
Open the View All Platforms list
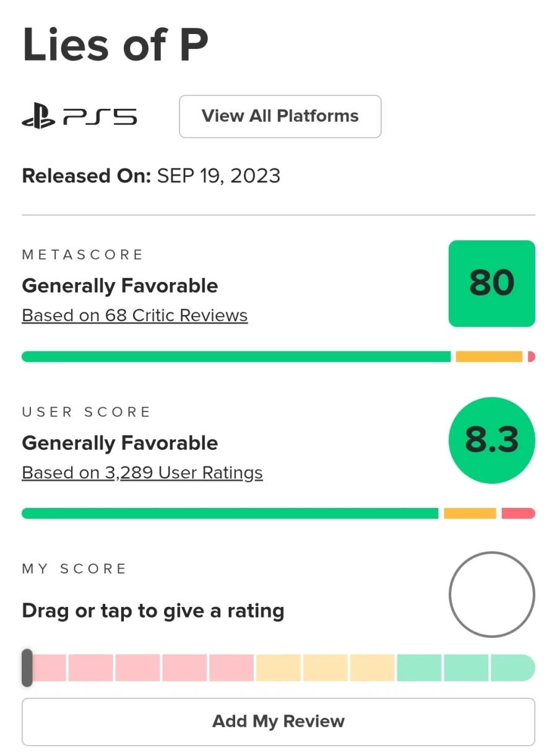[x=280, y=116]
